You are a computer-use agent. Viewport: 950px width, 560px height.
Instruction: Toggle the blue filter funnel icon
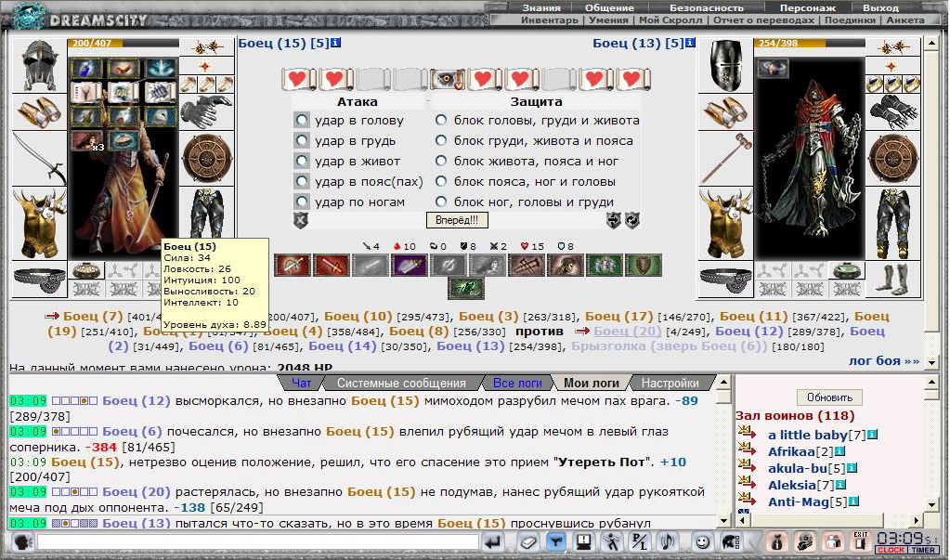pos(555,541)
